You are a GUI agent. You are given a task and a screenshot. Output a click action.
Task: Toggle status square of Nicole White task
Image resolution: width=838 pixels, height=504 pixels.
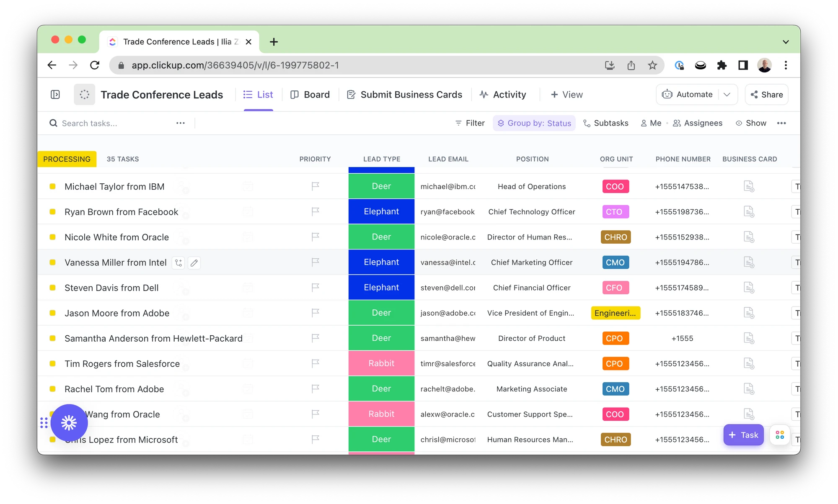coord(52,237)
